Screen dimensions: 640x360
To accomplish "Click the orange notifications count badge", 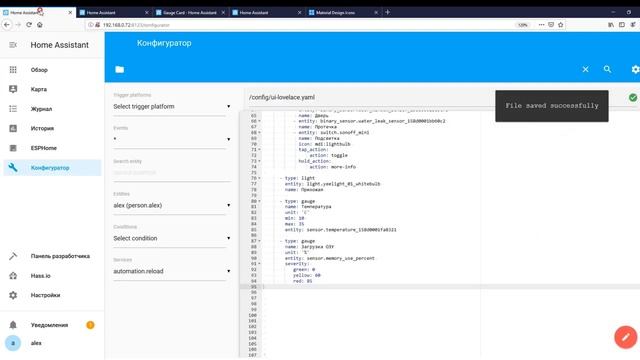I will point(90,325).
